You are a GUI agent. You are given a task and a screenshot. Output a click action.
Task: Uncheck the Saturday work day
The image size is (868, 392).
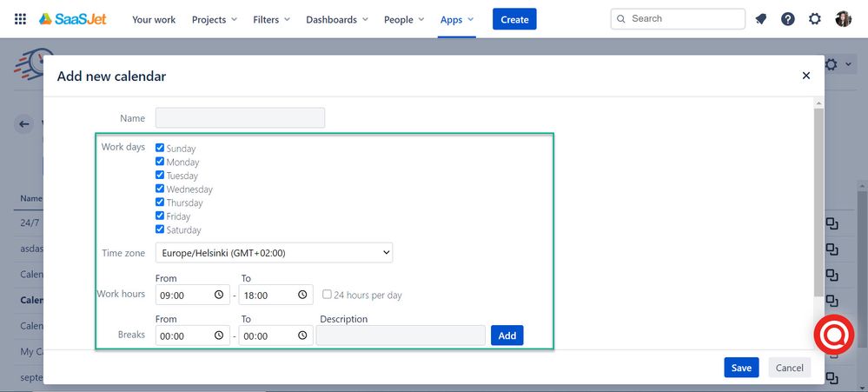pyautogui.click(x=160, y=229)
